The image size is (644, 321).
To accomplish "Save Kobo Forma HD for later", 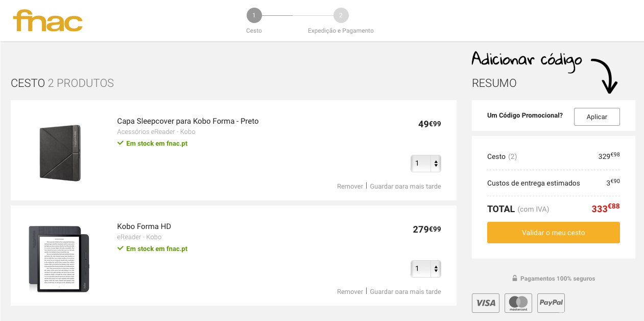I will (x=406, y=291).
